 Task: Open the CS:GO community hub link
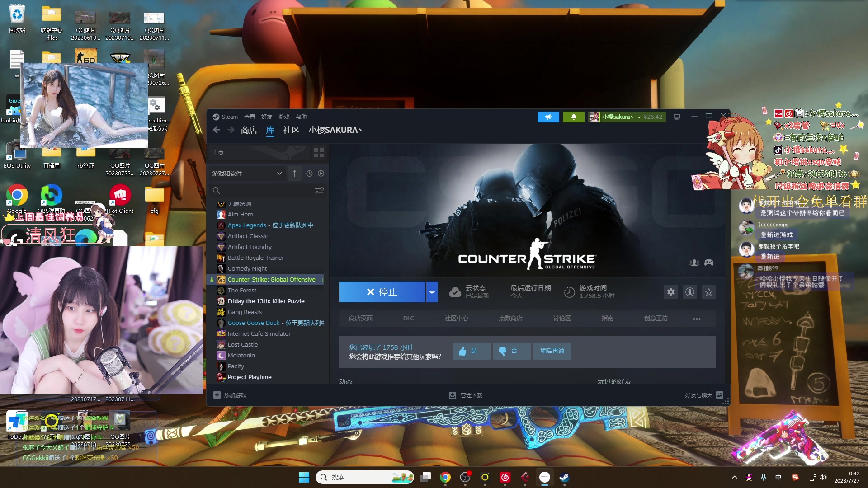(457, 319)
